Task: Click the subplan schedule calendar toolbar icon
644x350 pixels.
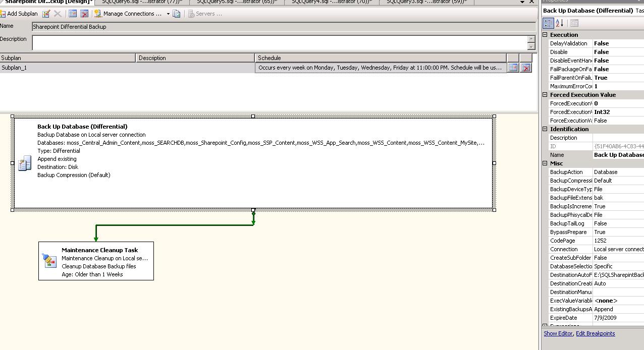Action: (72, 14)
